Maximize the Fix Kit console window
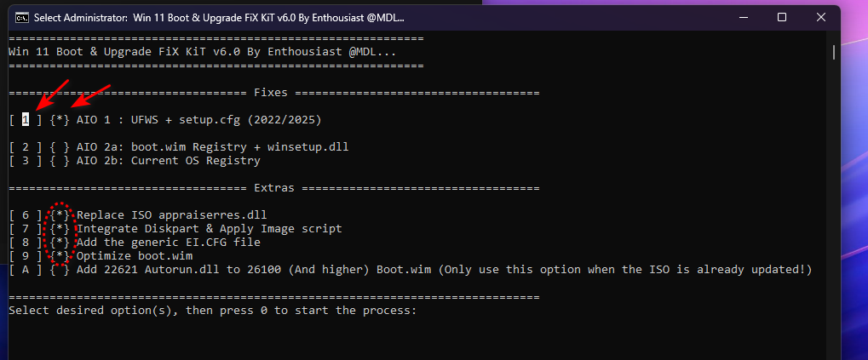The image size is (868, 360). 782,18
